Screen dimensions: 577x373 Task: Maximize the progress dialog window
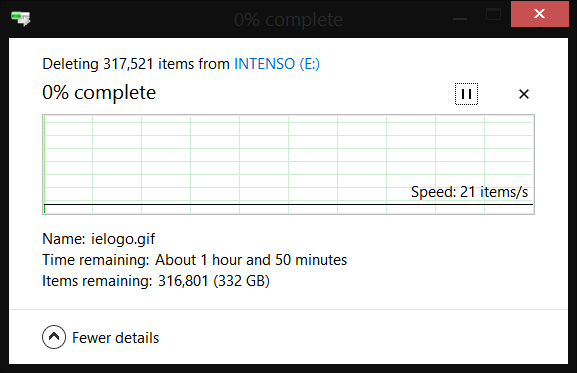click(493, 15)
